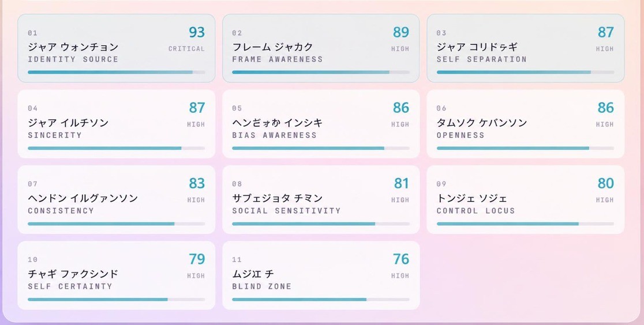Click the HIGH label on Control Locus
Screen dimensions: 644x325
point(605,200)
